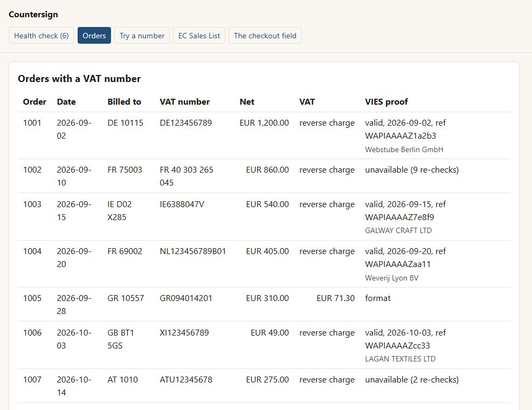This screenshot has height=410, width=532.
Task: Click the Billed to column header
Action: coord(124,101)
